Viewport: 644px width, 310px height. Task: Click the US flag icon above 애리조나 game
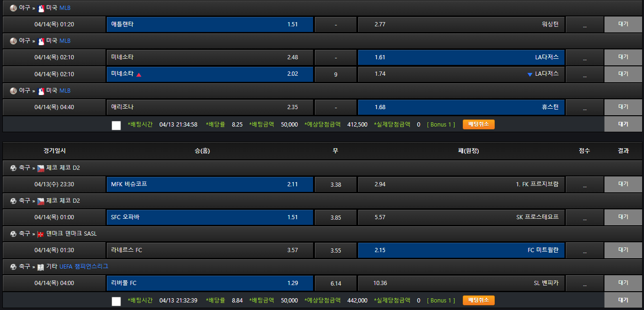40,90
